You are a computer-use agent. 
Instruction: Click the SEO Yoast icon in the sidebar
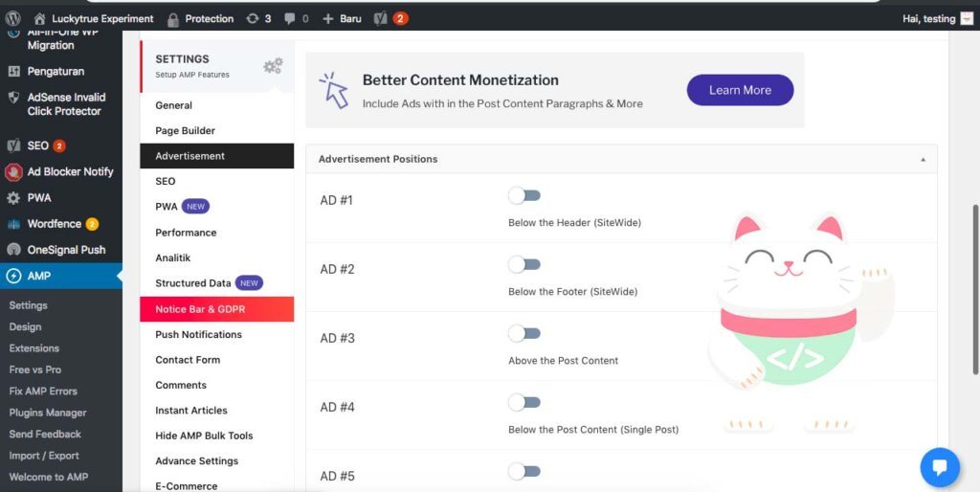[x=13, y=145]
